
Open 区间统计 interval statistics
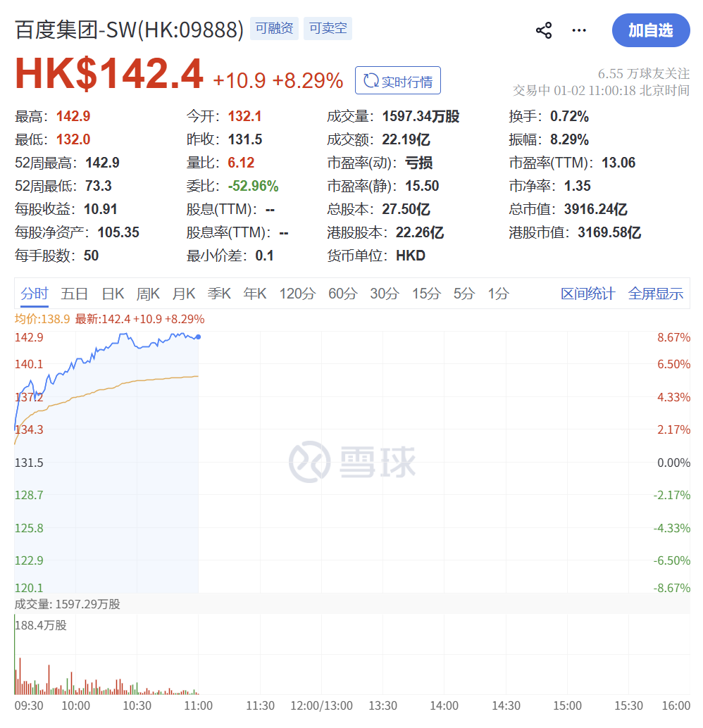pos(587,294)
